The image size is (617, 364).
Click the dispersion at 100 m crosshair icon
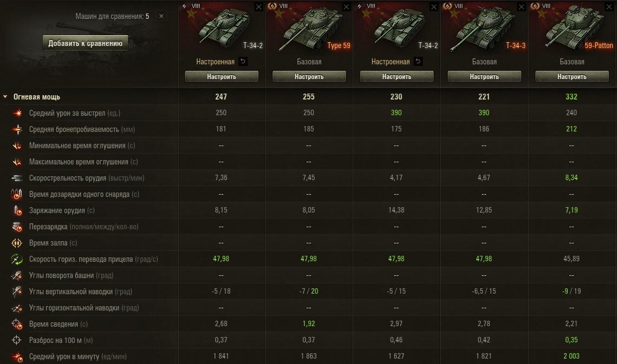17,340
